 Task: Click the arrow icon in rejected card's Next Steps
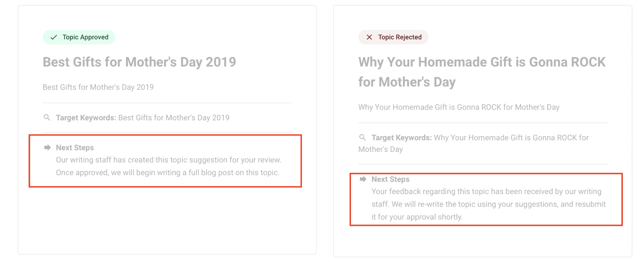363,179
